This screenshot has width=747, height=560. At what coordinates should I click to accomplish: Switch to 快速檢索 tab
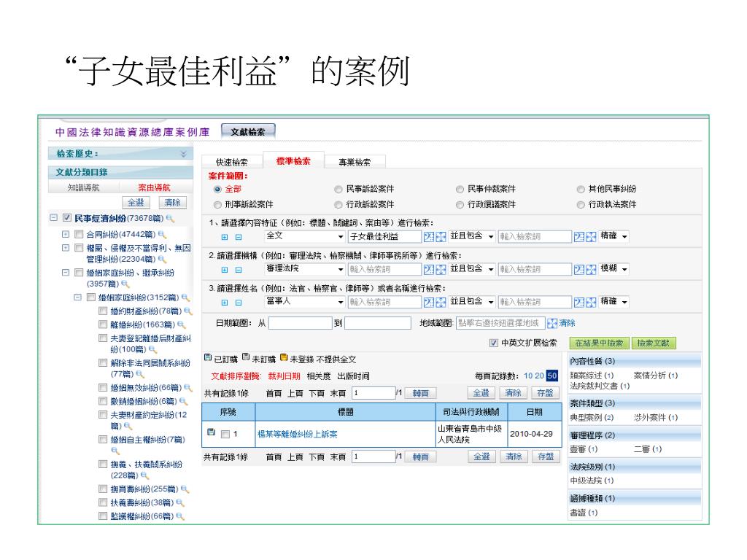pos(232,162)
